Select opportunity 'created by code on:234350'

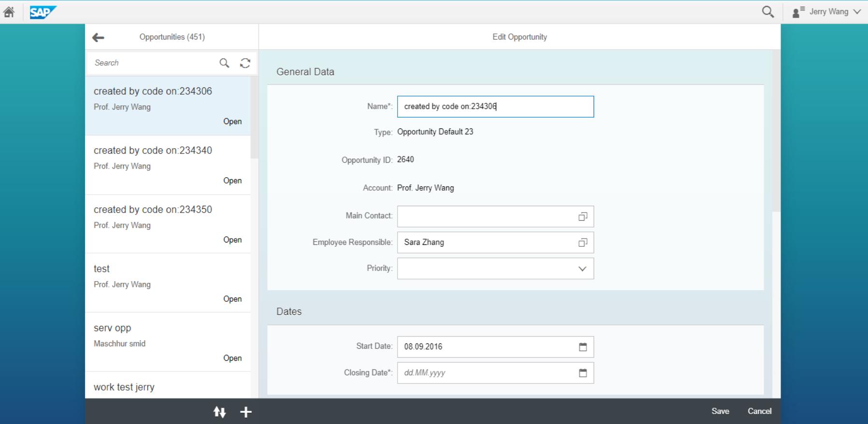point(168,224)
